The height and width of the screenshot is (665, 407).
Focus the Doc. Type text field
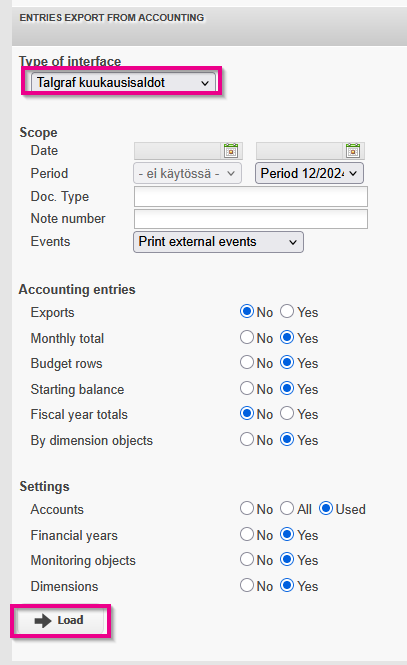[251, 197]
